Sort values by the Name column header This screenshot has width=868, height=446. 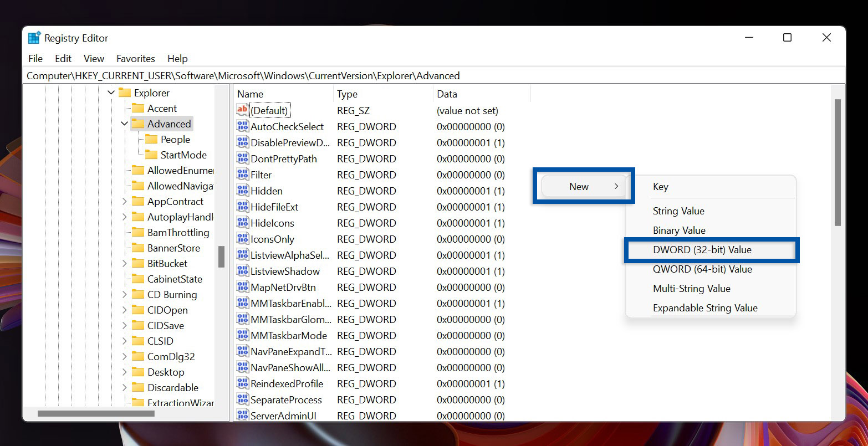point(250,94)
